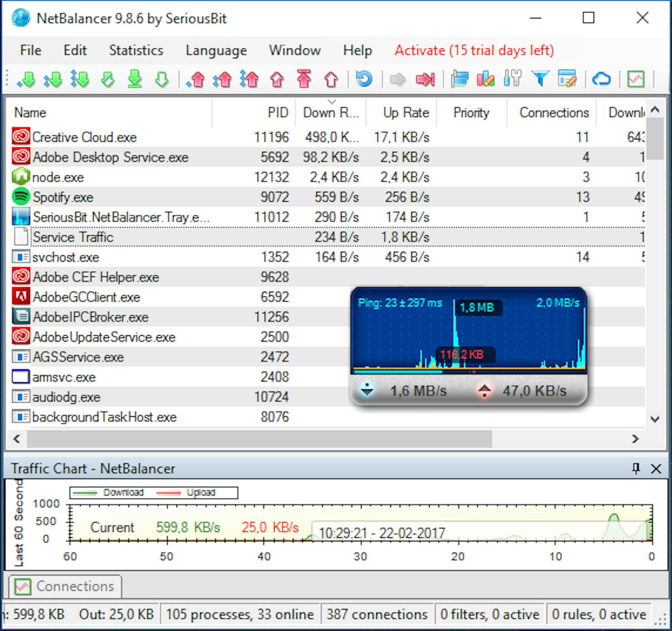Toggle the traffic chart toolbar icon

pos(635,79)
